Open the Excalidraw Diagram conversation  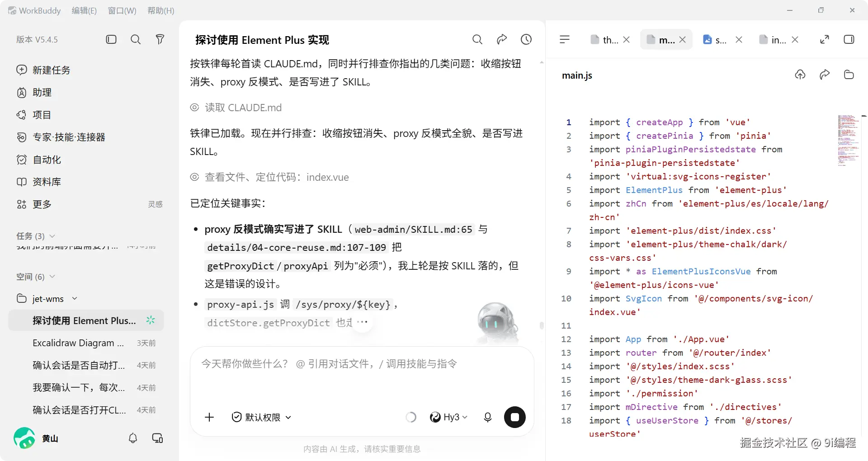[x=86, y=343]
